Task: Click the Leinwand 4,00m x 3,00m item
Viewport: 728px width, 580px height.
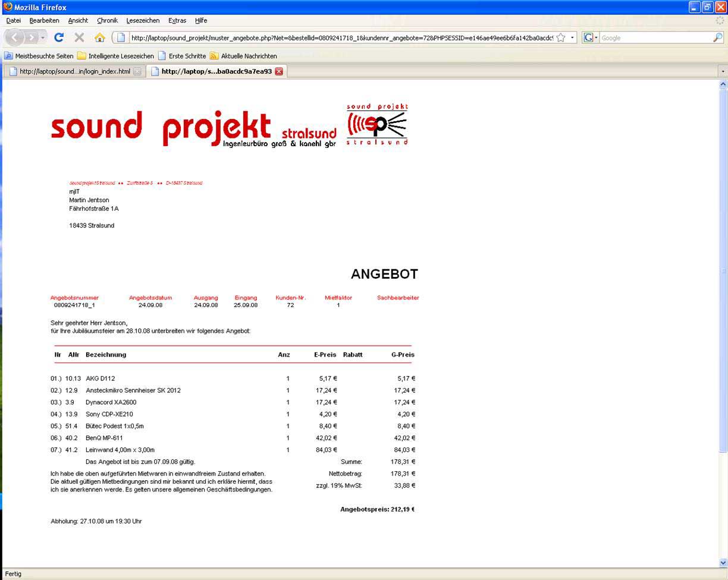Action: click(x=120, y=450)
